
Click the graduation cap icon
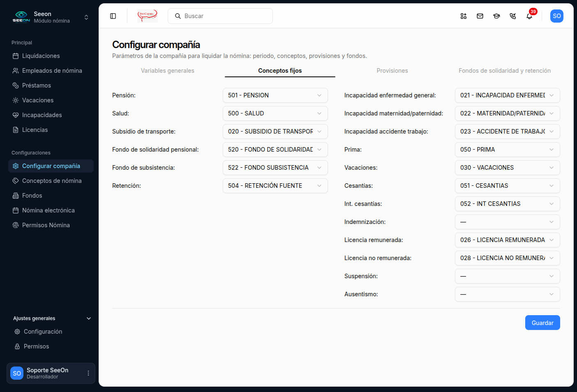pyautogui.click(x=496, y=16)
